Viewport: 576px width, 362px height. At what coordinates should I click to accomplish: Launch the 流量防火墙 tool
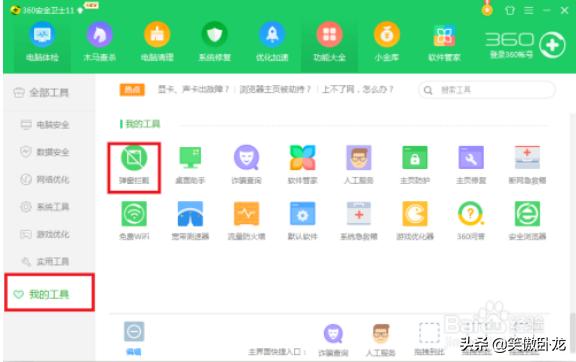246,221
